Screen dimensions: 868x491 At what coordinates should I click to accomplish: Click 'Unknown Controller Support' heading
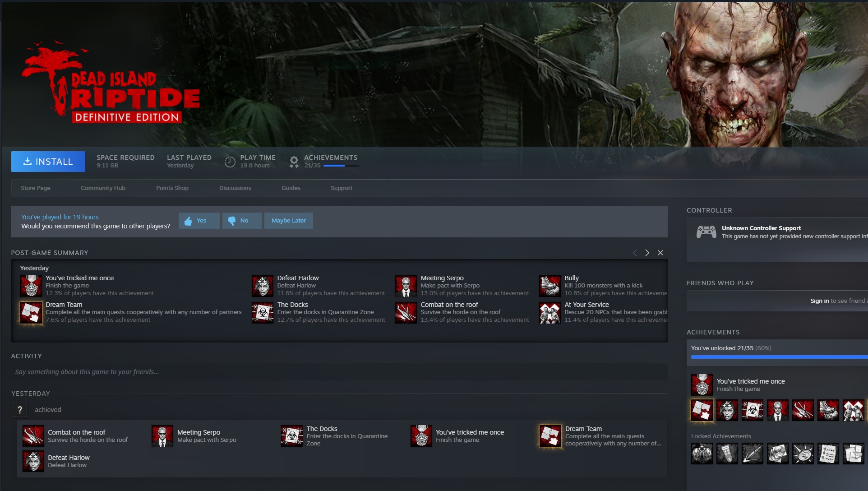(761, 228)
